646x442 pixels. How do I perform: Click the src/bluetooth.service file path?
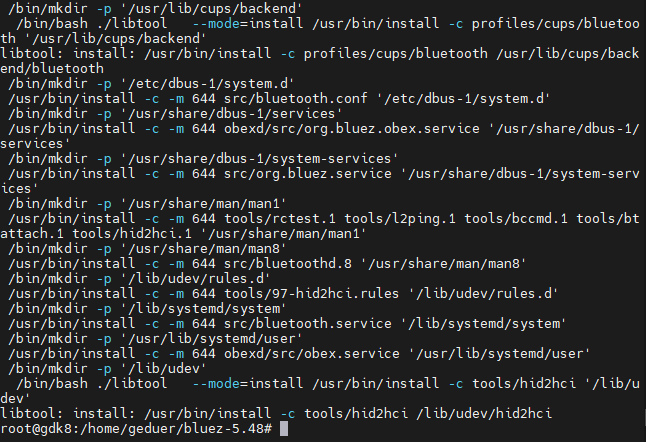point(308,324)
